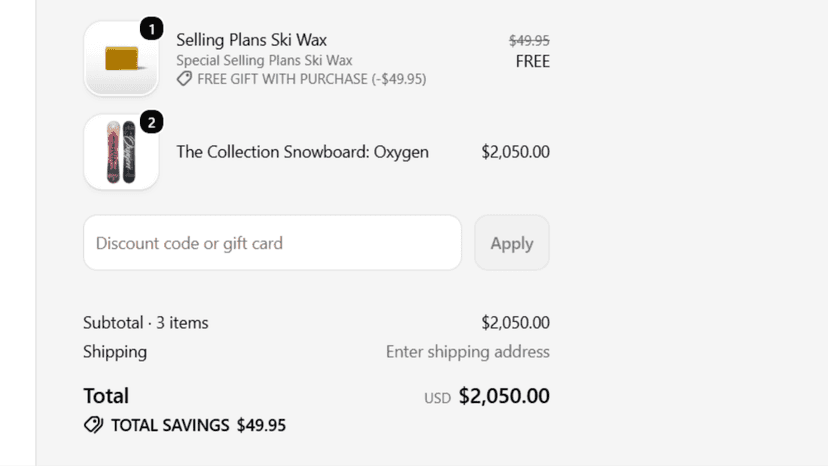Click the quantity badge showing 1
The width and height of the screenshot is (828, 466).
point(152,29)
